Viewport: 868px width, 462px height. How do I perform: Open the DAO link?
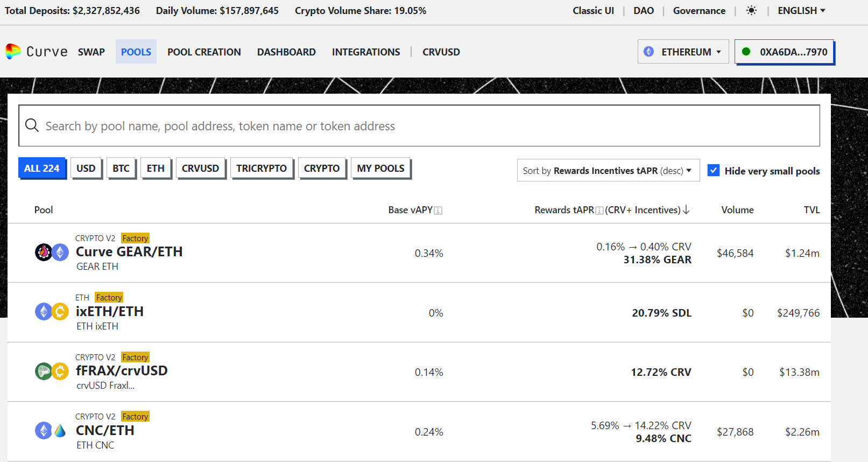[644, 11]
